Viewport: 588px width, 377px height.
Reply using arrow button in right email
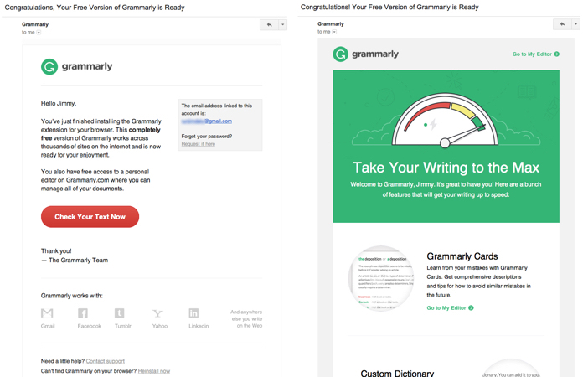point(562,24)
